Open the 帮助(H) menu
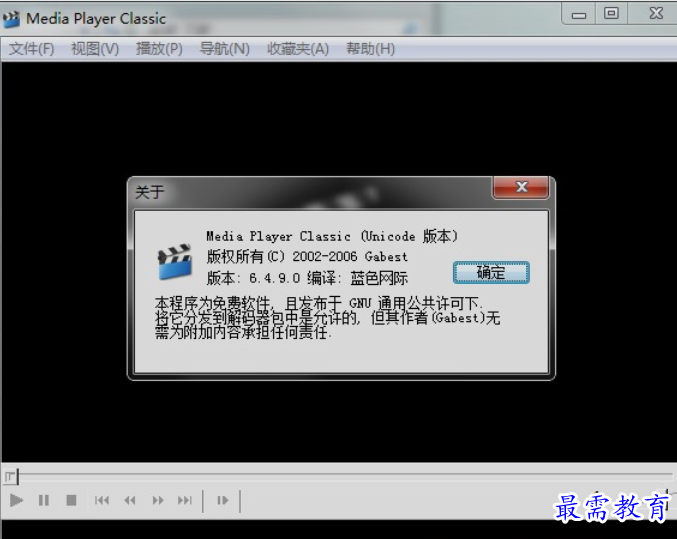Screen dimensions: 677x539 pos(370,49)
